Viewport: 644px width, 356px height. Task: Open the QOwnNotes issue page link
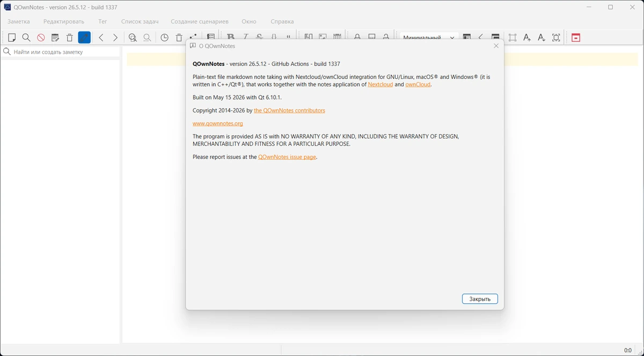[287, 157]
